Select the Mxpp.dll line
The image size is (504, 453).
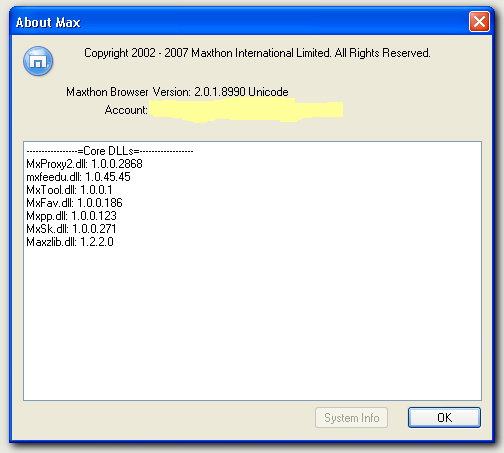[x=71, y=216]
